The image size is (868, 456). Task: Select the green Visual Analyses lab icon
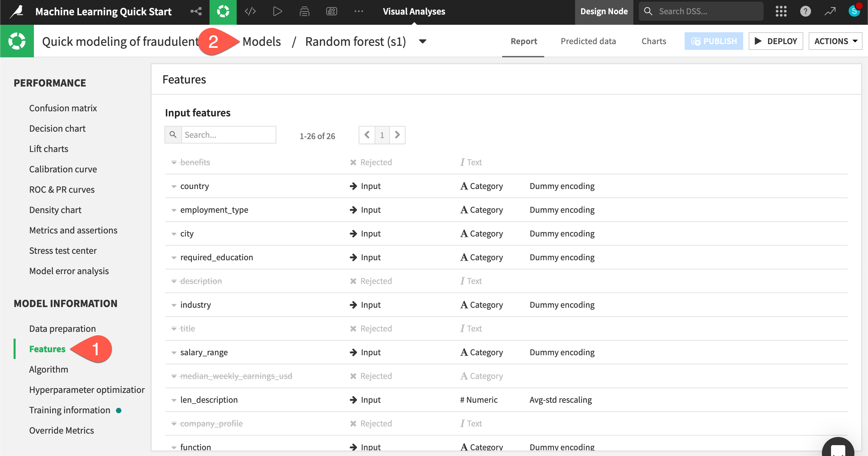pos(223,11)
